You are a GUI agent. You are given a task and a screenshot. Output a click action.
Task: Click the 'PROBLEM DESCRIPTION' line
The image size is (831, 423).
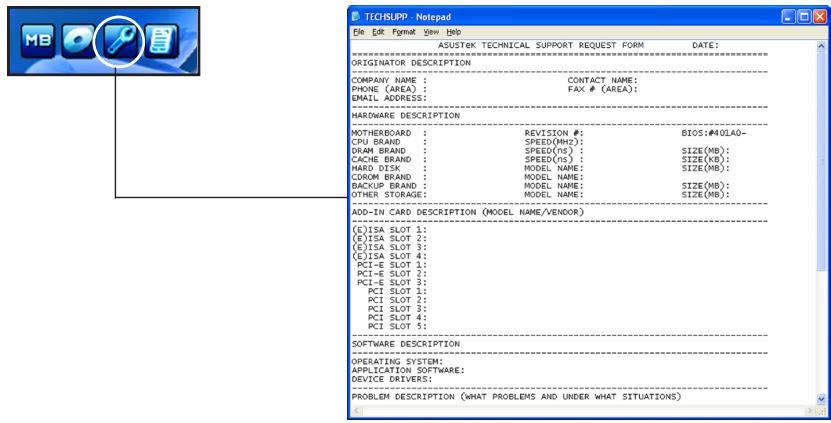(x=516, y=396)
